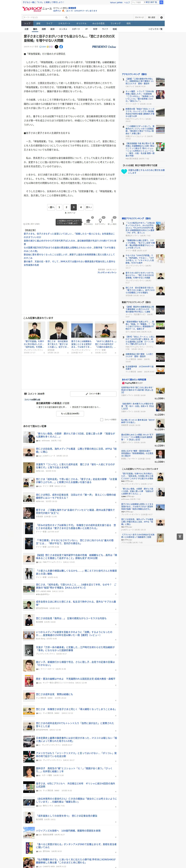
Task: Click the 学びがある graduation cap reaction
Action: coord(89,221)
